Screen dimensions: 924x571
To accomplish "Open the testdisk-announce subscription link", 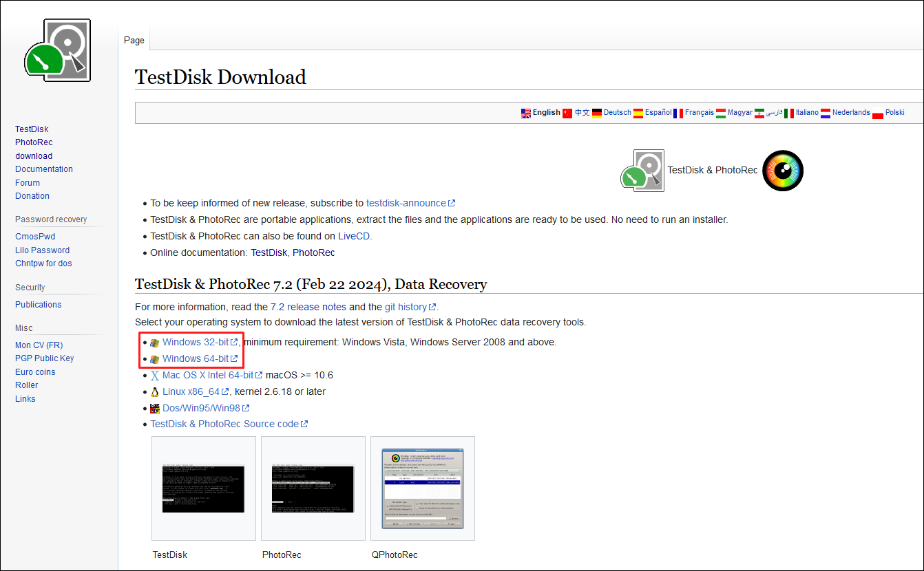I will click(x=410, y=204).
